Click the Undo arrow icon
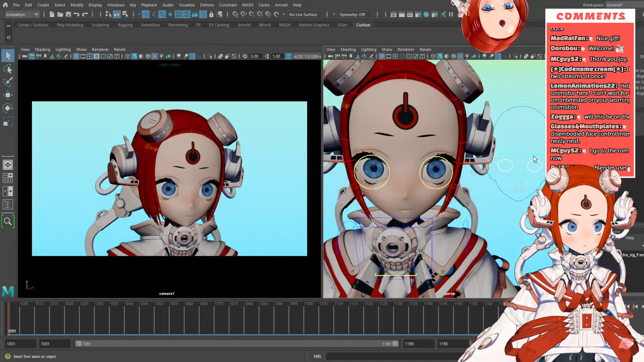Screen dimensions: 644x362 click(x=76, y=14)
